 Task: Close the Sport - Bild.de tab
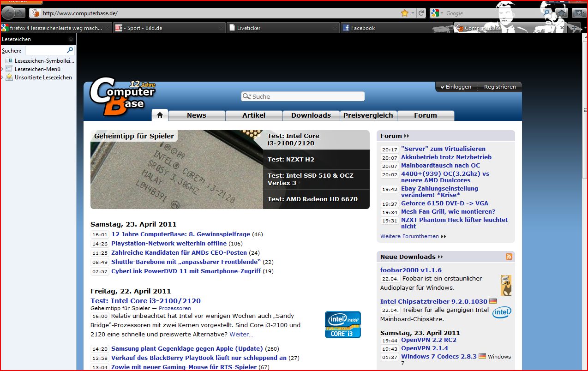pos(221,28)
